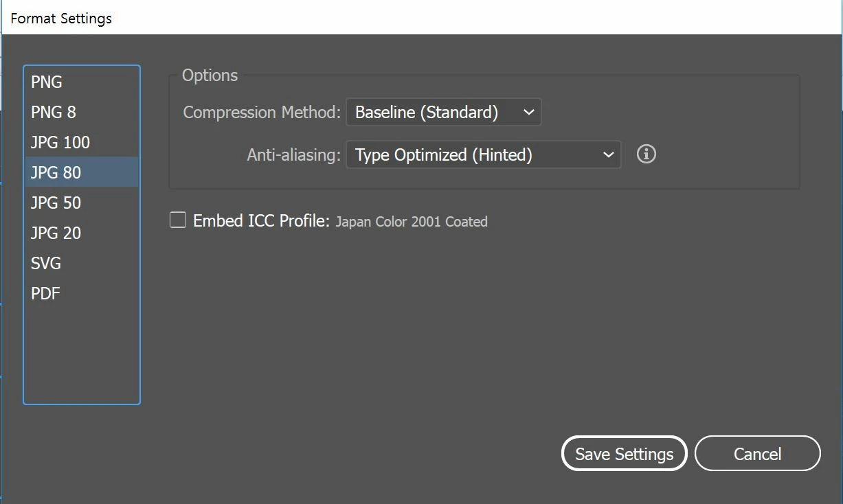The width and height of the screenshot is (843, 504).
Task: Click the chevron arrow beside Baseline (Standard)
Action: 528,113
